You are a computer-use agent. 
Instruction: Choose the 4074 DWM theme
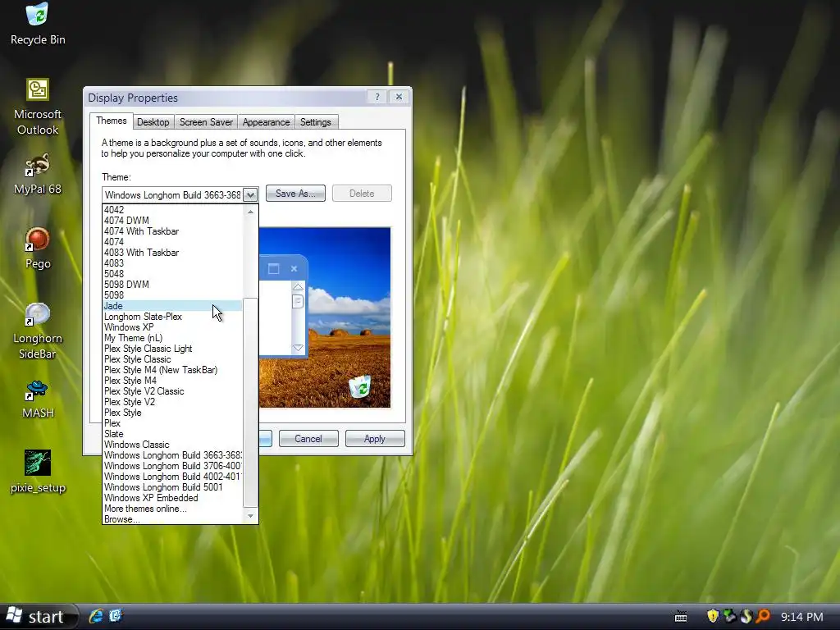coord(172,221)
